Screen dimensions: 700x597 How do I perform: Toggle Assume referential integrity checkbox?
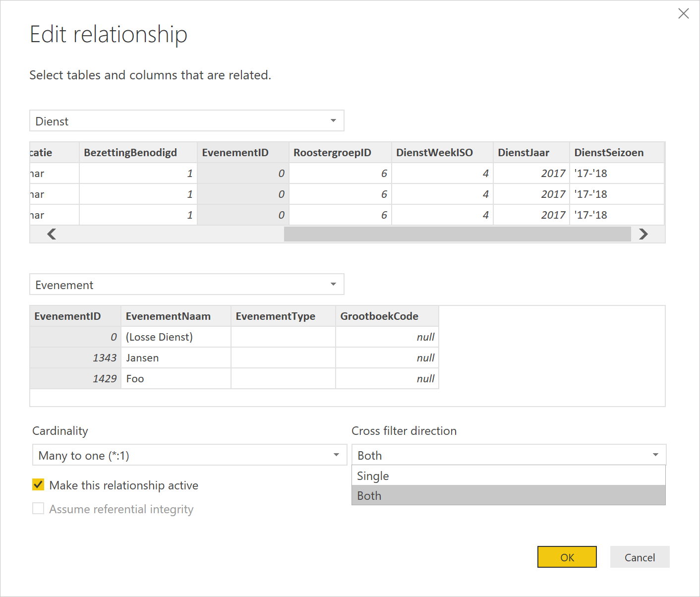pos(38,508)
